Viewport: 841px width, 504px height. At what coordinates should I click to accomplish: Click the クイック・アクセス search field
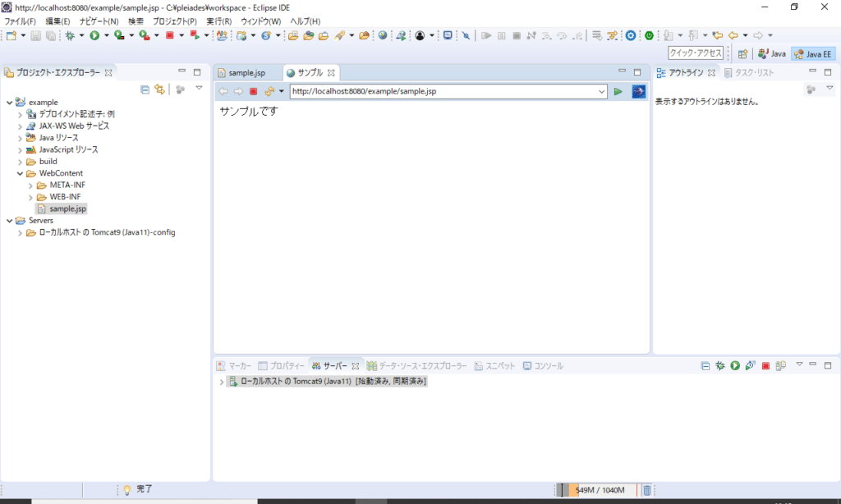(x=696, y=53)
